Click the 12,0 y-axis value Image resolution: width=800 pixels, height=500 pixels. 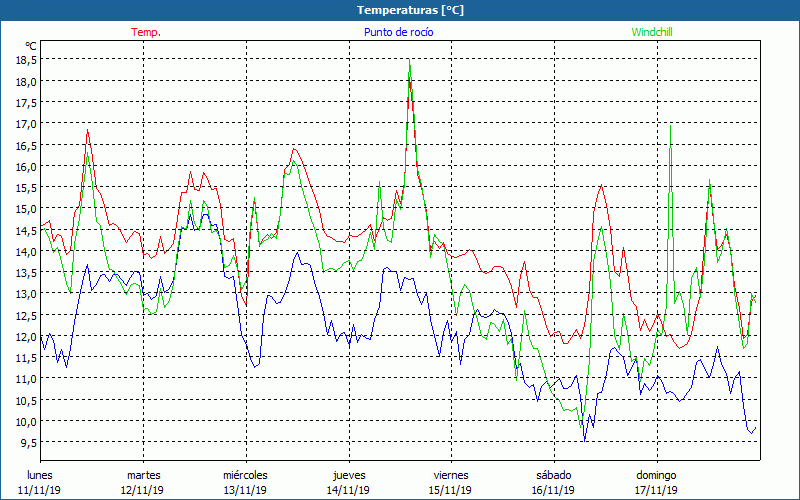click(27, 336)
